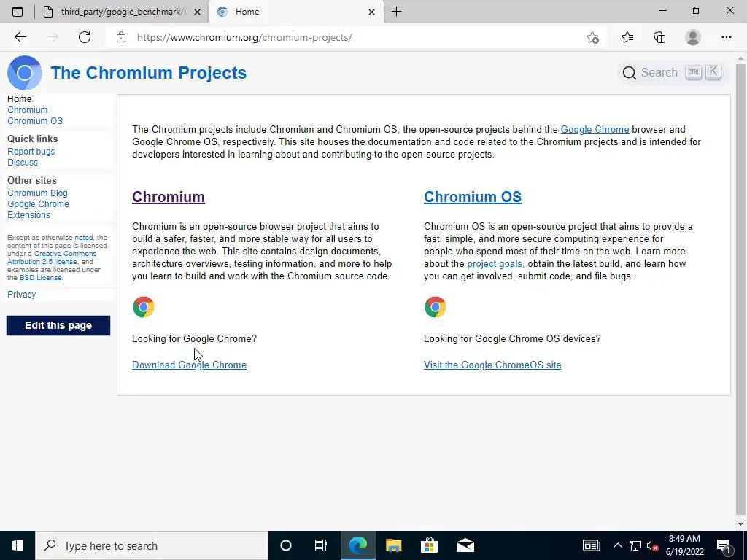This screenshot has height=560, width=747.
Task: Open the user profile avatar
Action: pos(693,37)
